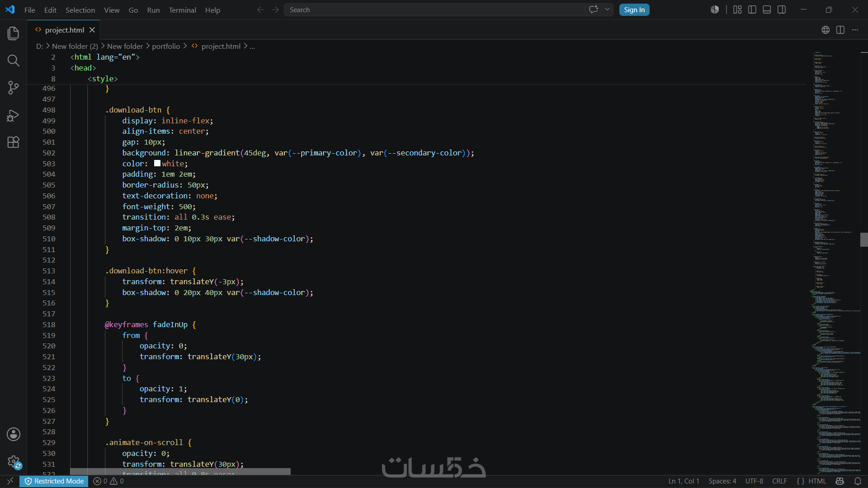Click the Search command center field

click(434, 10)
